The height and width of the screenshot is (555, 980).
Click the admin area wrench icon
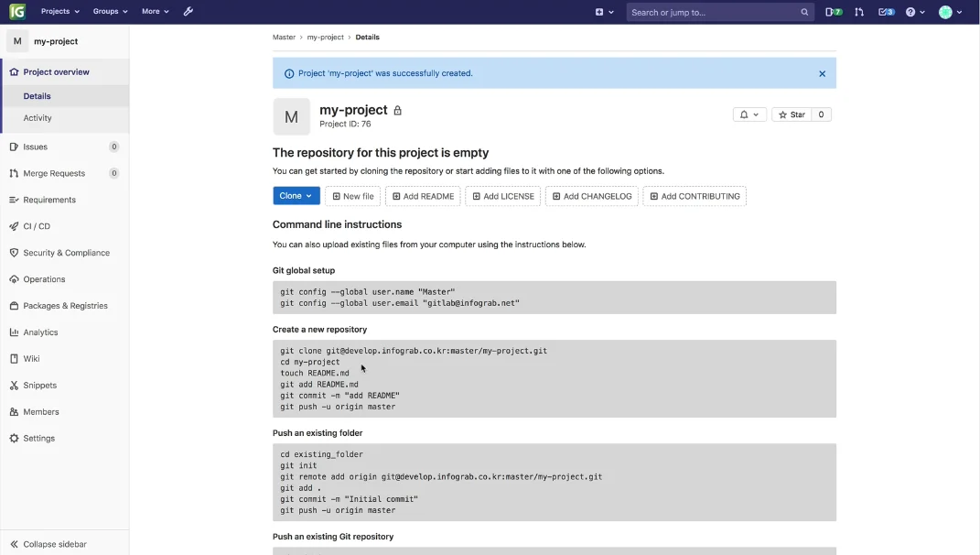coord(188,12)
